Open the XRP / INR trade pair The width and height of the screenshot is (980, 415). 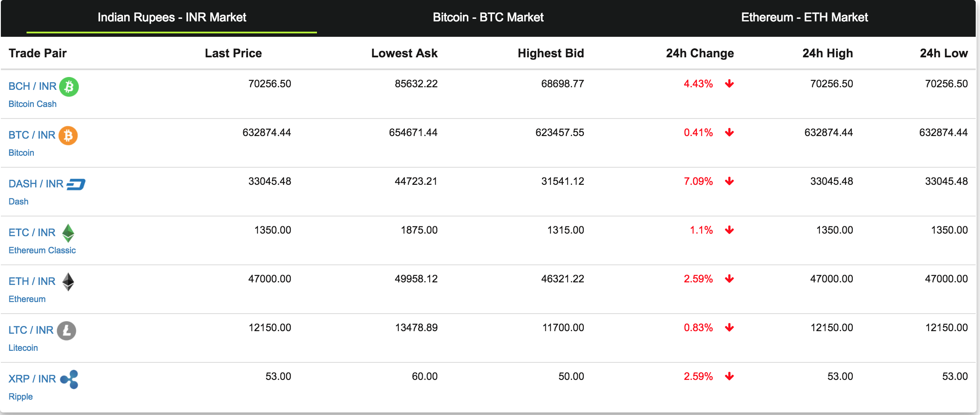tap(32, 379)
